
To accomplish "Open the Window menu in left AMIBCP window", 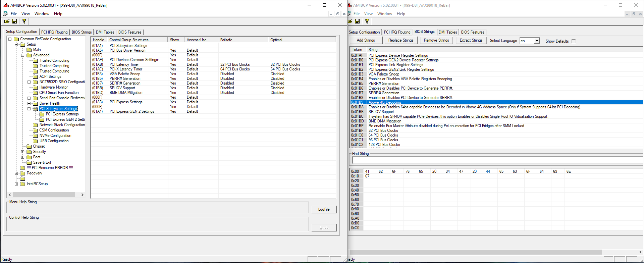I will point(42,14).
